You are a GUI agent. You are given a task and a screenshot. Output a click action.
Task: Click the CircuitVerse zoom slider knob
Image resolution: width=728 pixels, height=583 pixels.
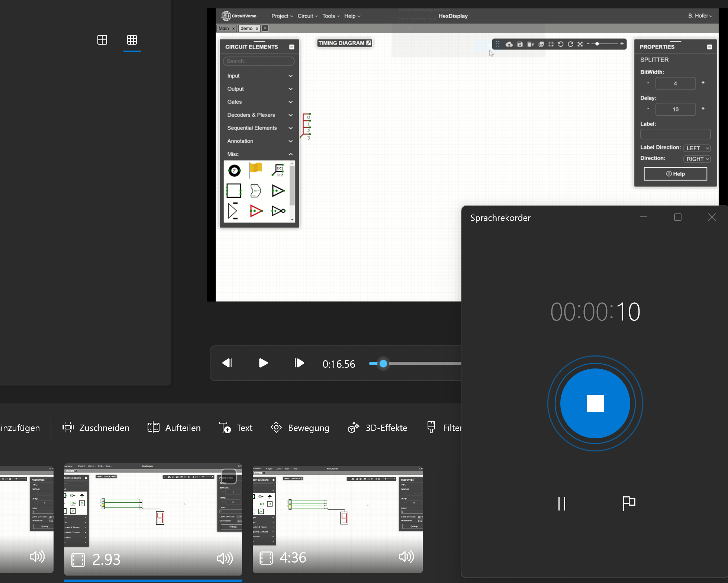pos(597,44)
